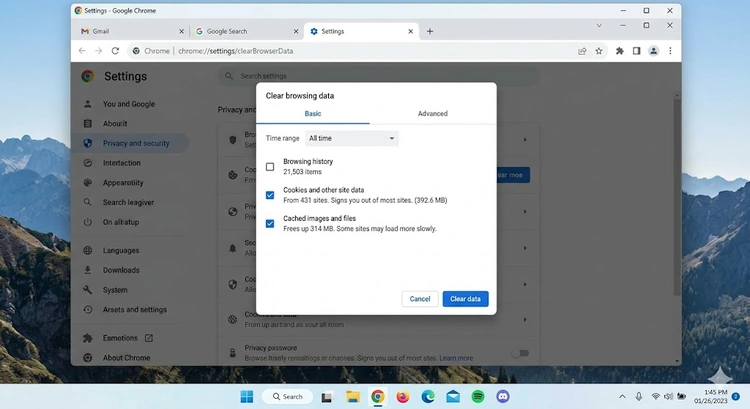Open You and Google settings
The image size is (750, 409).
129,104
